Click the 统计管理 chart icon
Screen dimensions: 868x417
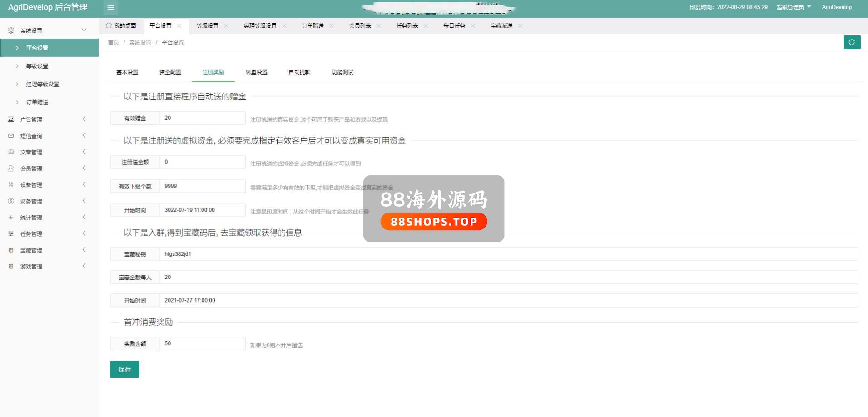[11, 218]
